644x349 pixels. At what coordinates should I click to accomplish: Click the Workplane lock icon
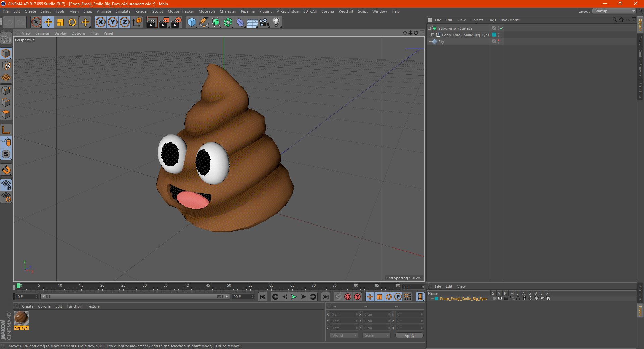coord(6,185)
